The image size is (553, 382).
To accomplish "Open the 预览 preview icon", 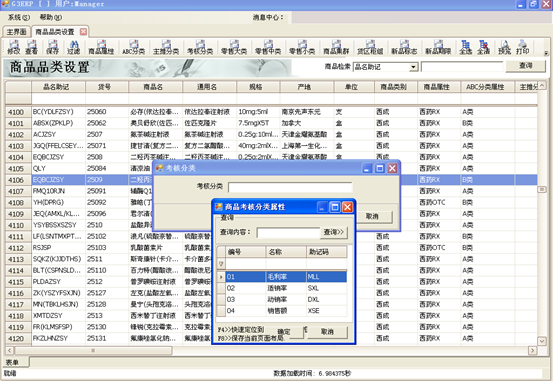I will 504,47.
